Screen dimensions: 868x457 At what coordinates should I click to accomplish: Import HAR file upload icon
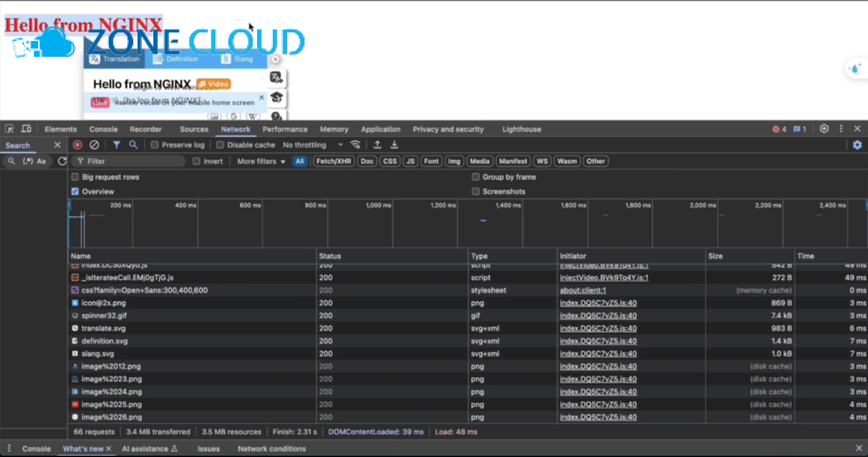(x=377, y=145)
